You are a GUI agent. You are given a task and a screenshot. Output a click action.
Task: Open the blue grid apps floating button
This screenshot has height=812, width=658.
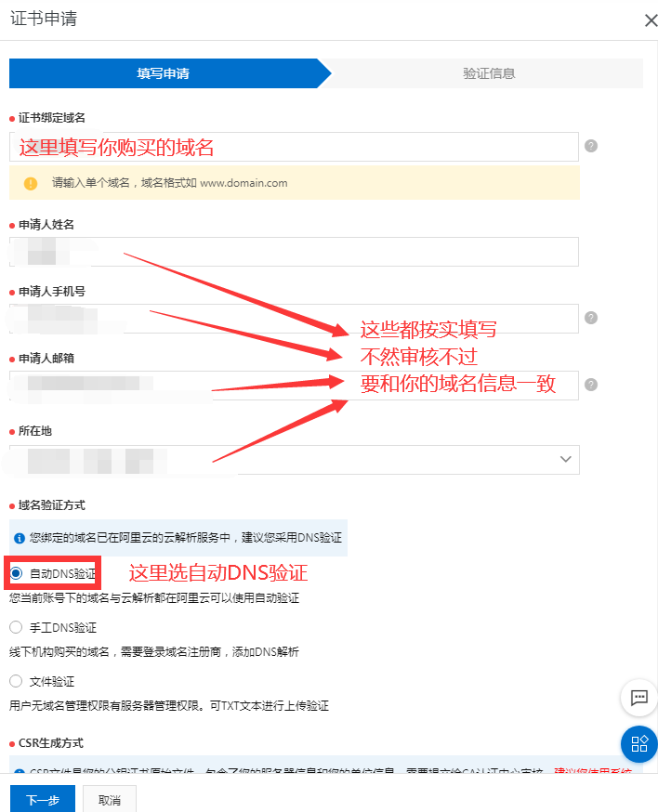pos(638,744)
